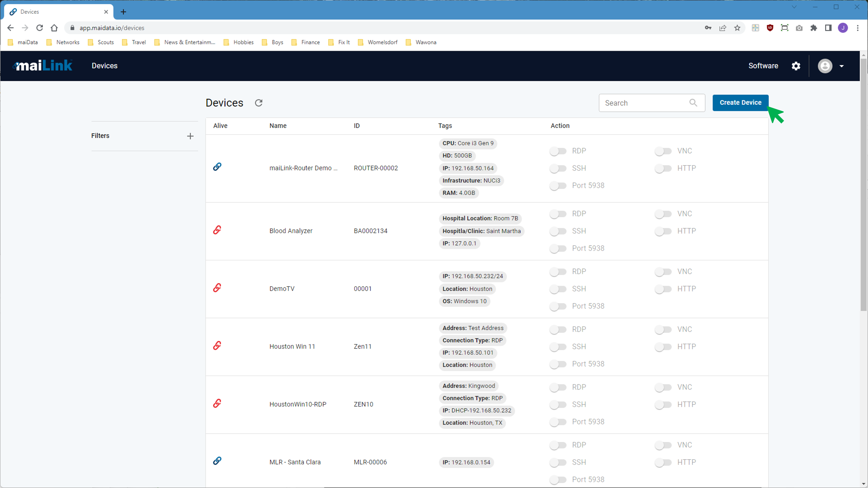Reload the page with browser reload button

point(39,28)
